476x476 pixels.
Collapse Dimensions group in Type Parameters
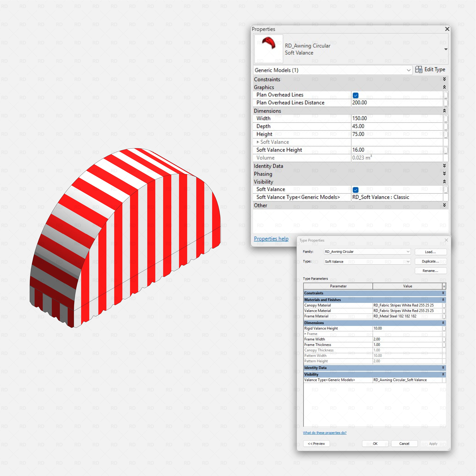[x=443, y=322]
